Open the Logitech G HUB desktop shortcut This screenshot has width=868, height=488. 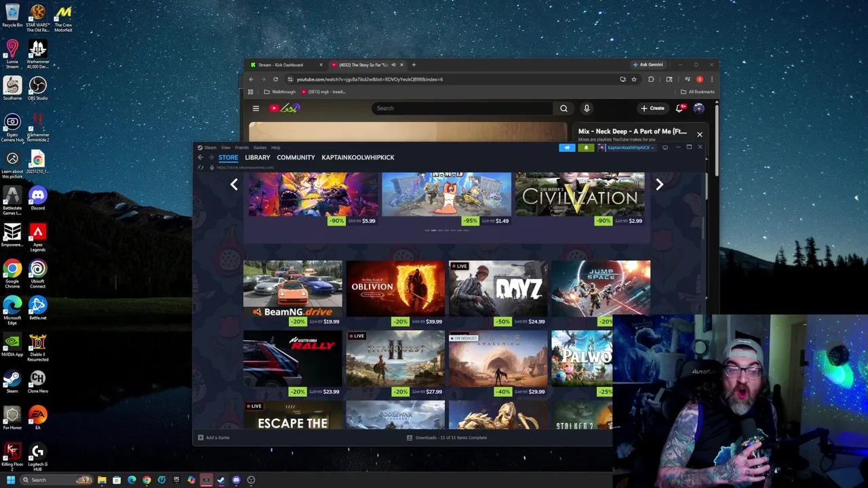pos(37,457)
